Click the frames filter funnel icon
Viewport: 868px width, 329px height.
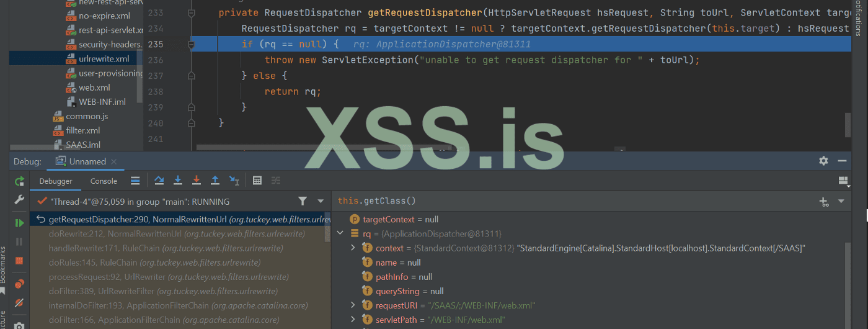pos(302,201)
